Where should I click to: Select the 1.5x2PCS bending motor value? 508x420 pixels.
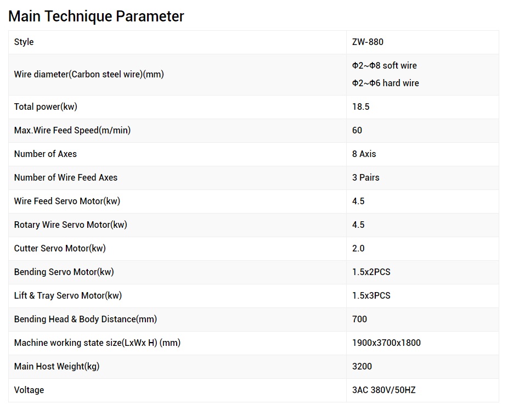pos(371,272)
